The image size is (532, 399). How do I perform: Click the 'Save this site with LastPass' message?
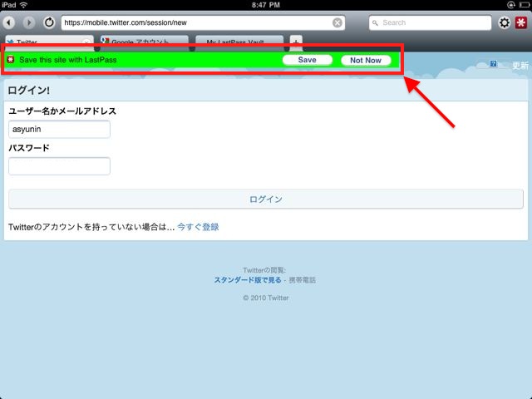point(68,60)
